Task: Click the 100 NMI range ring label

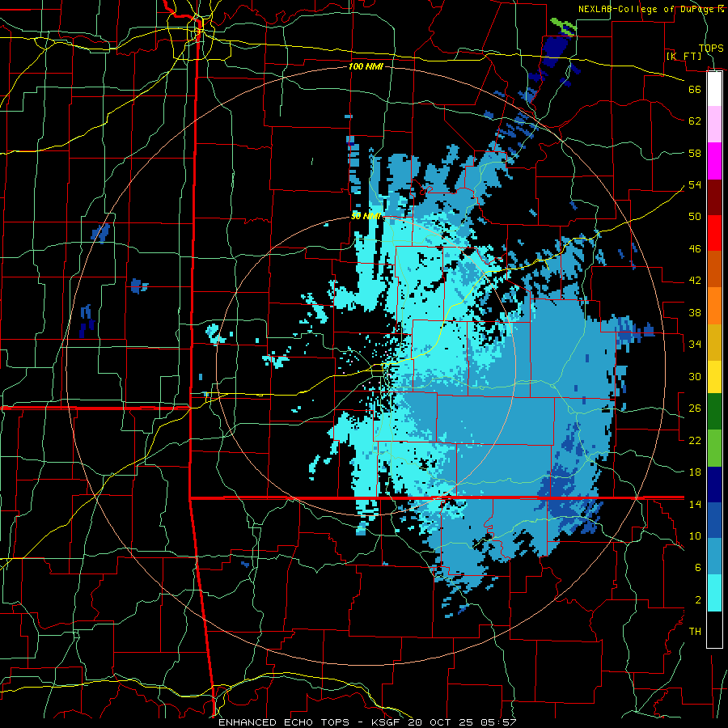Action: click(366, 66)
